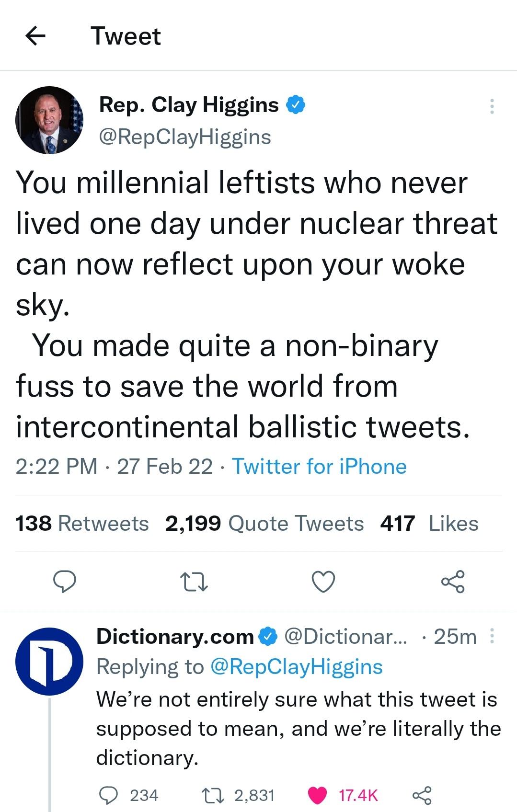The width and height of the screenshot is (517, 812).
Task: Open @RepClayHiggins mention in reply
Action: click(297, 667)
